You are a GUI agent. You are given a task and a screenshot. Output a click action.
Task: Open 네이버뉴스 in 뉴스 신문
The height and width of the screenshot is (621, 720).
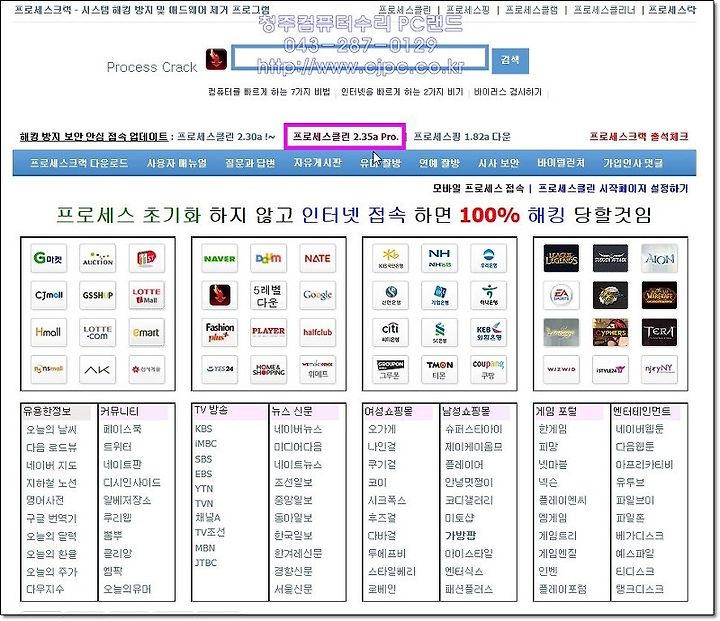[x=298, y=429]
